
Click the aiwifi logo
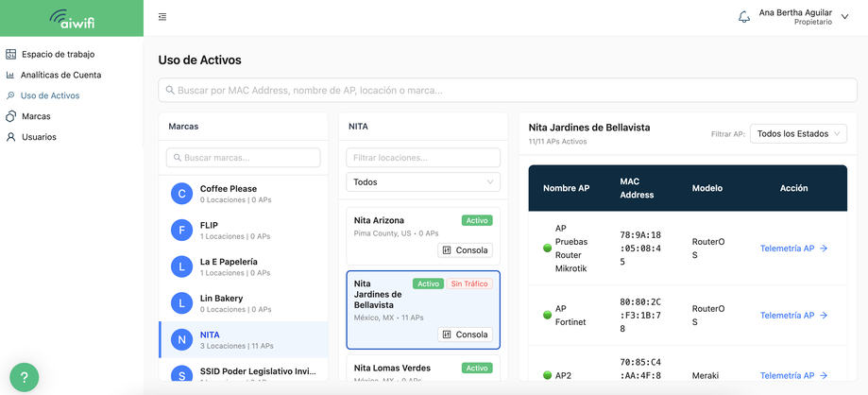pyautogui.click(x=72, y=18)
